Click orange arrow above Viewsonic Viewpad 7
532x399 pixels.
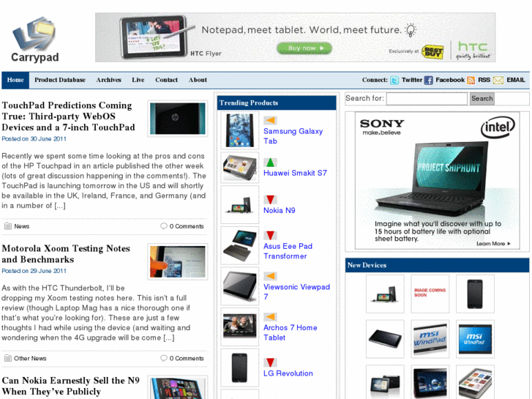click(x=270, y=276)
